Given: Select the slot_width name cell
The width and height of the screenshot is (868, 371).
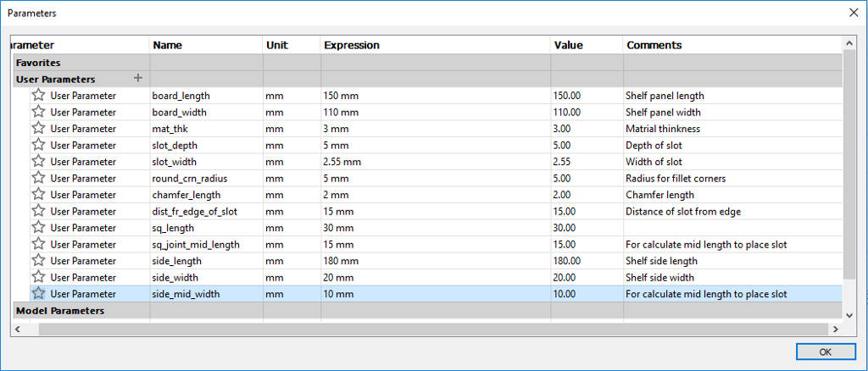Looking at the screenshot, I should [x=206, y=162].
